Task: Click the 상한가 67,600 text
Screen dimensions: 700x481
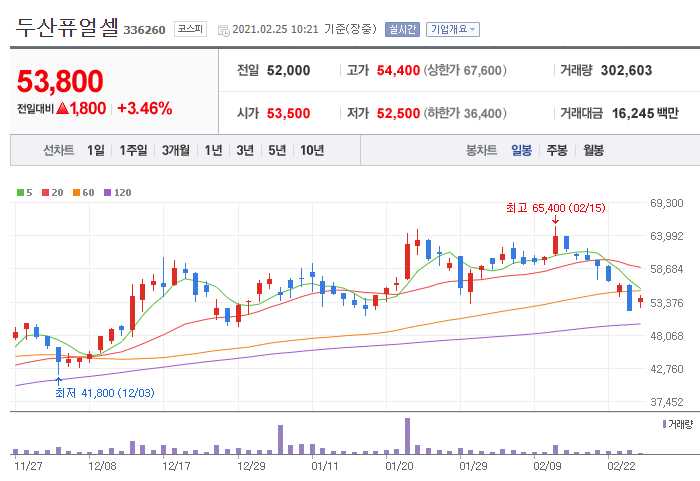Action: (465, 71)
